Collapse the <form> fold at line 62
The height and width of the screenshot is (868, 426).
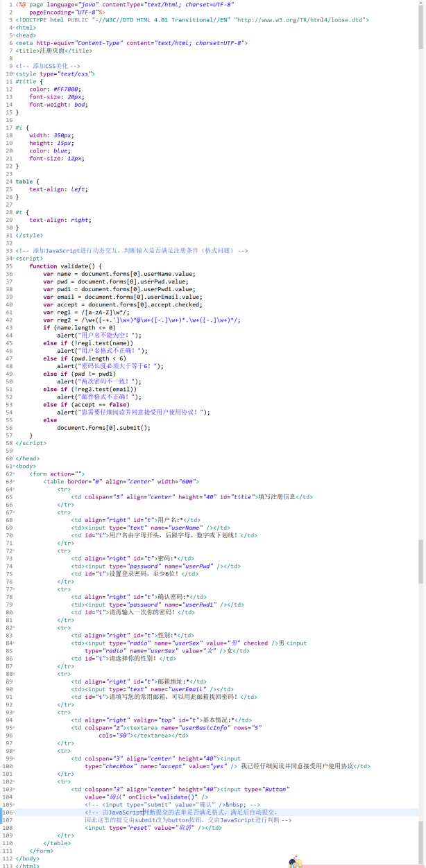(x=14, y=474)
